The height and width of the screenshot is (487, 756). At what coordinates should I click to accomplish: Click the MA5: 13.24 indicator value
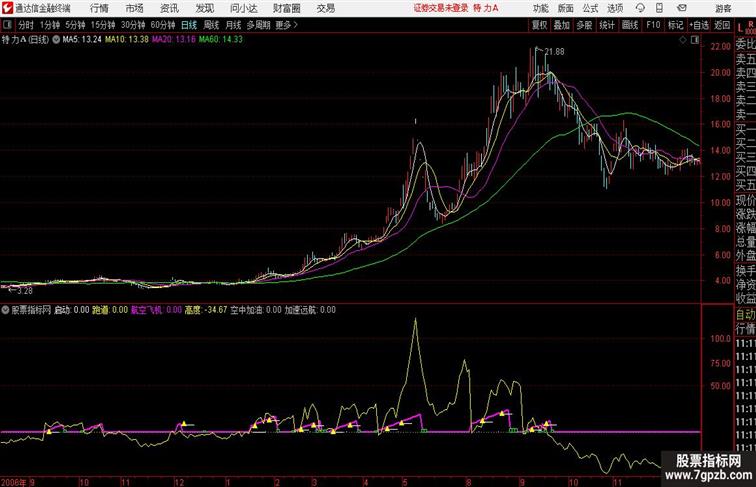pos(82,40)
